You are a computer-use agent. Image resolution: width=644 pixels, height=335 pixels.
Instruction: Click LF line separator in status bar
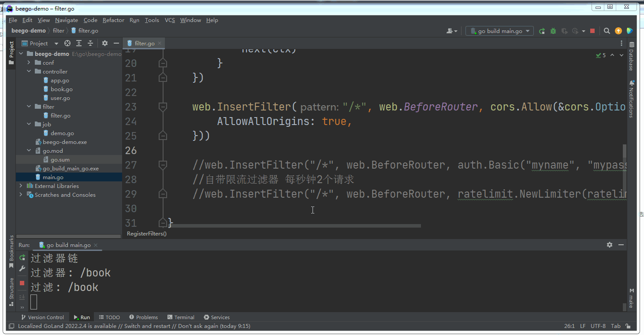(x=583, y=326)
